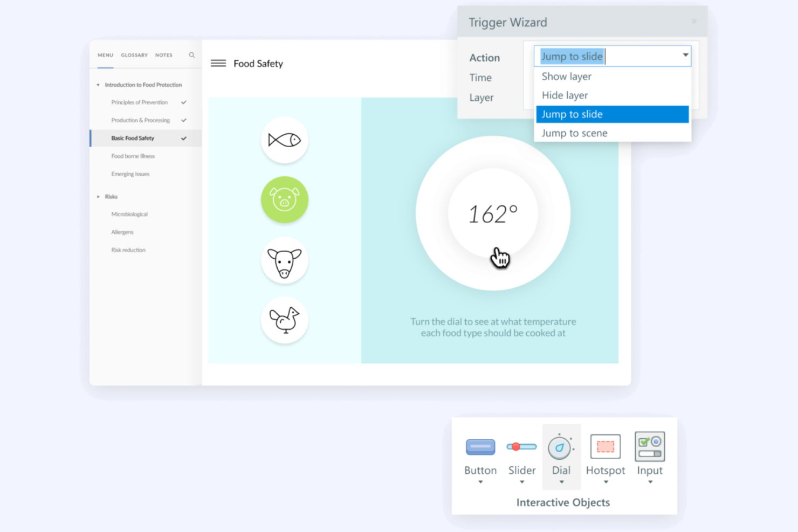
Task: Open the search in the course sidebar
Action: click(192, 54)
